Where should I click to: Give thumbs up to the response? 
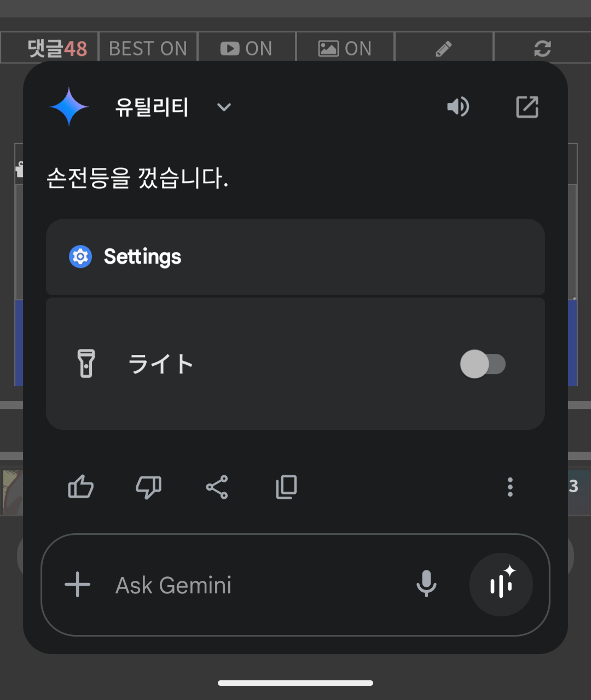tap(80, 487)
